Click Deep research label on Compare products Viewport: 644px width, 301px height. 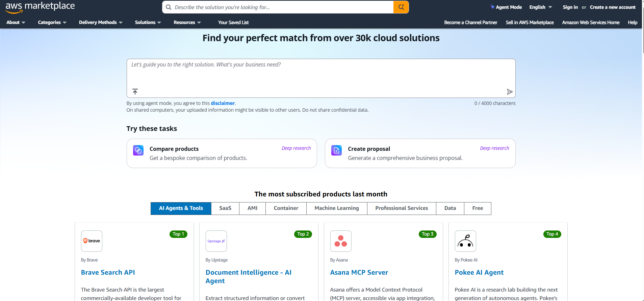[296, 148]
